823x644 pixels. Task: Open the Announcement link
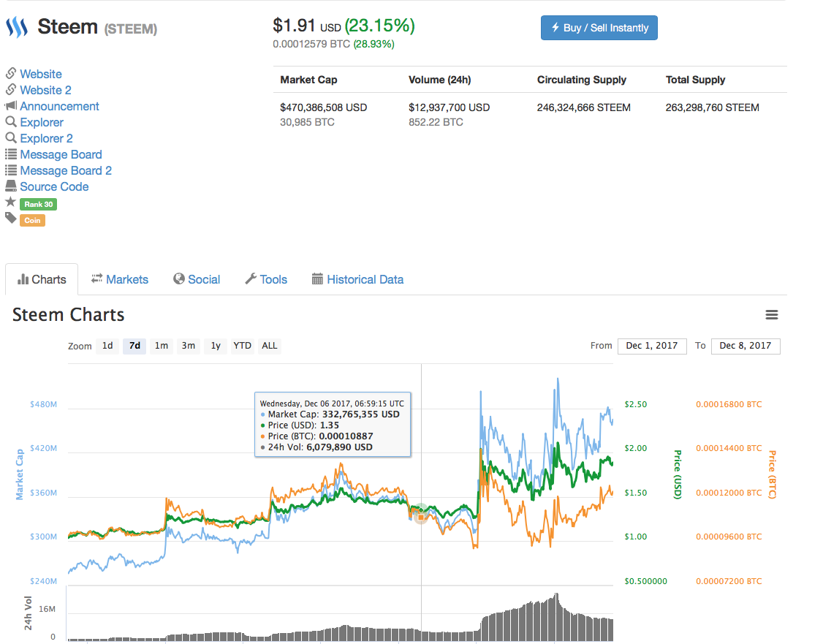[x=59, y=106]
